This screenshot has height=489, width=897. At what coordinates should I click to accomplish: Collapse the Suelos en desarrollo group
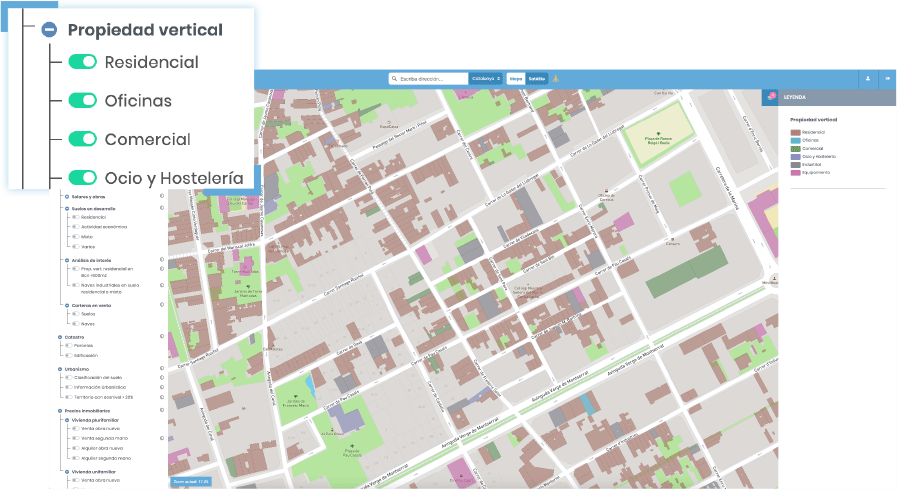tap(67, 209)
